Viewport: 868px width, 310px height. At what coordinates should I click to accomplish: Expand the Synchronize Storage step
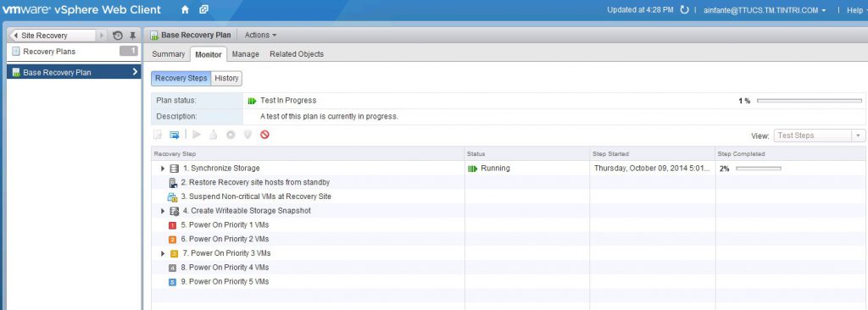pos(163,169)
